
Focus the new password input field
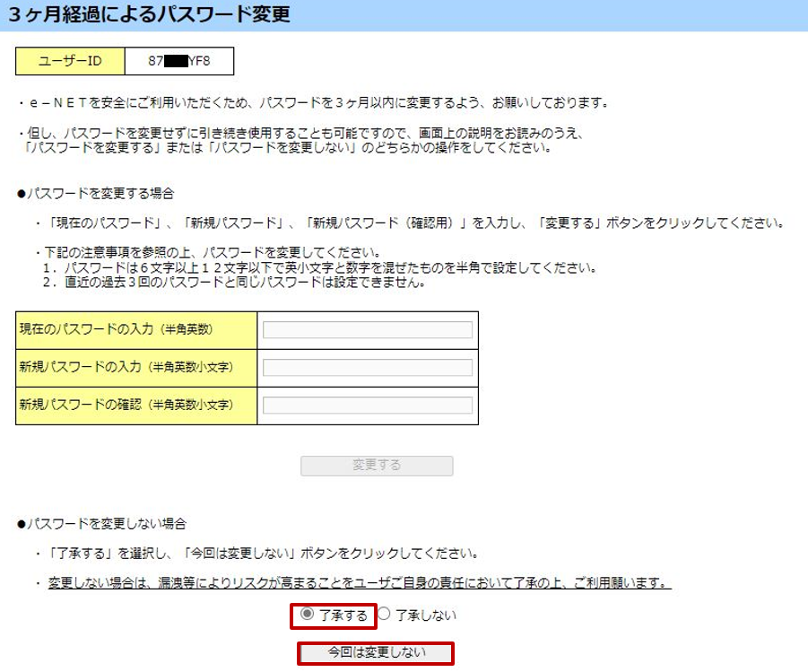[367, 368]
